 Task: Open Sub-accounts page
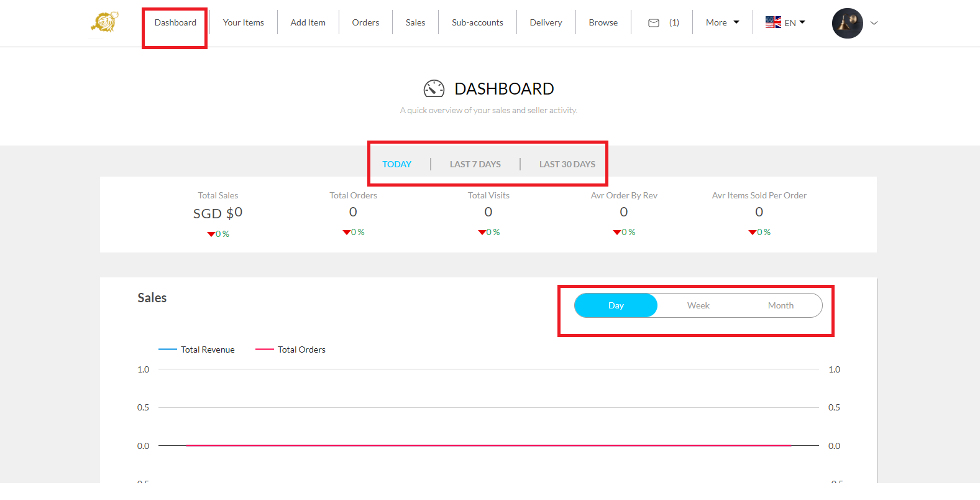tap(477, 22)
